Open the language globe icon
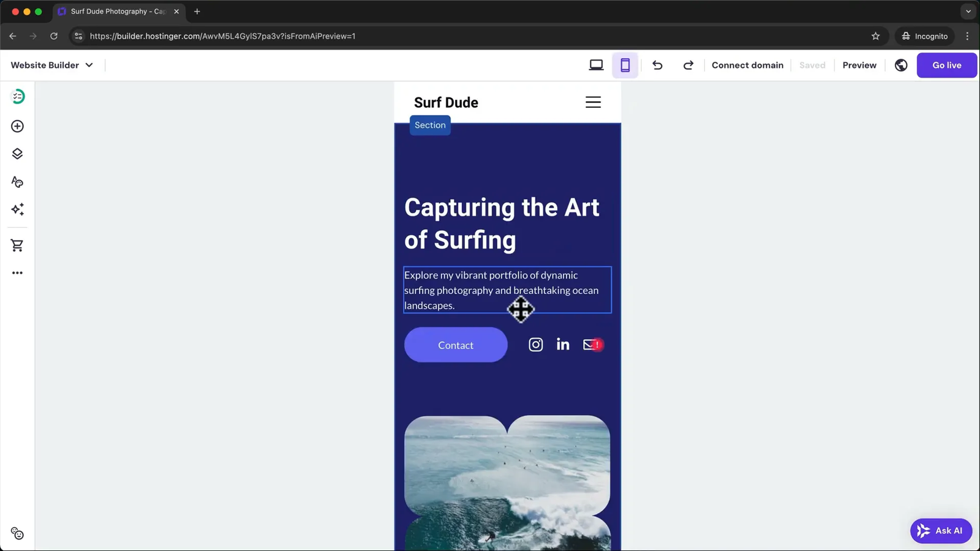Viewport: 980px width, 551px height. coord(901,65)
